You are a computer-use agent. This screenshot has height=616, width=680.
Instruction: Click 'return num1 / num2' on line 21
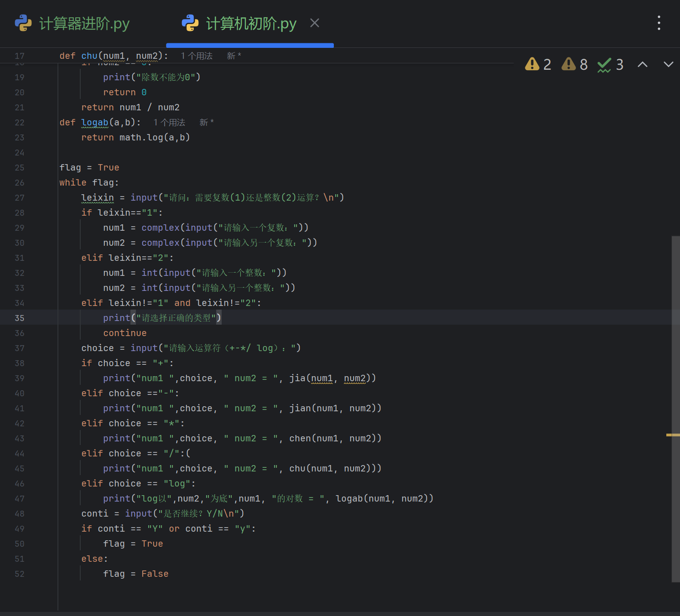pyautogui.click(x=130, y=107)
